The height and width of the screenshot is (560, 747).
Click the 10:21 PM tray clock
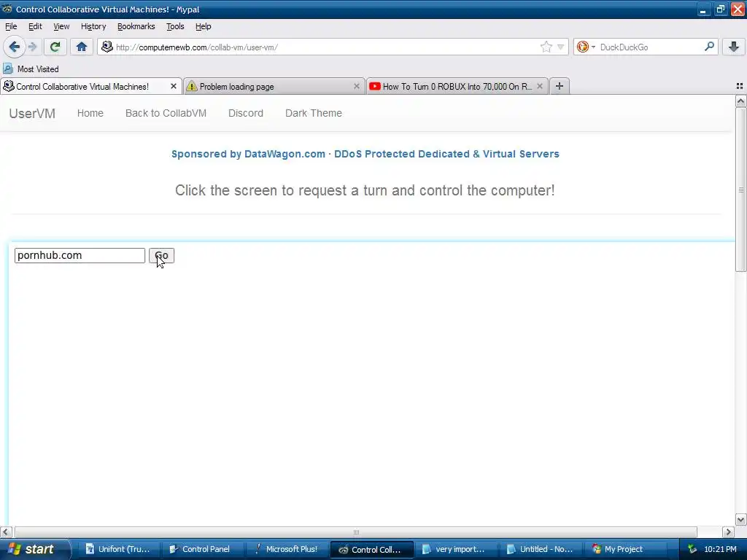point(720,549)
